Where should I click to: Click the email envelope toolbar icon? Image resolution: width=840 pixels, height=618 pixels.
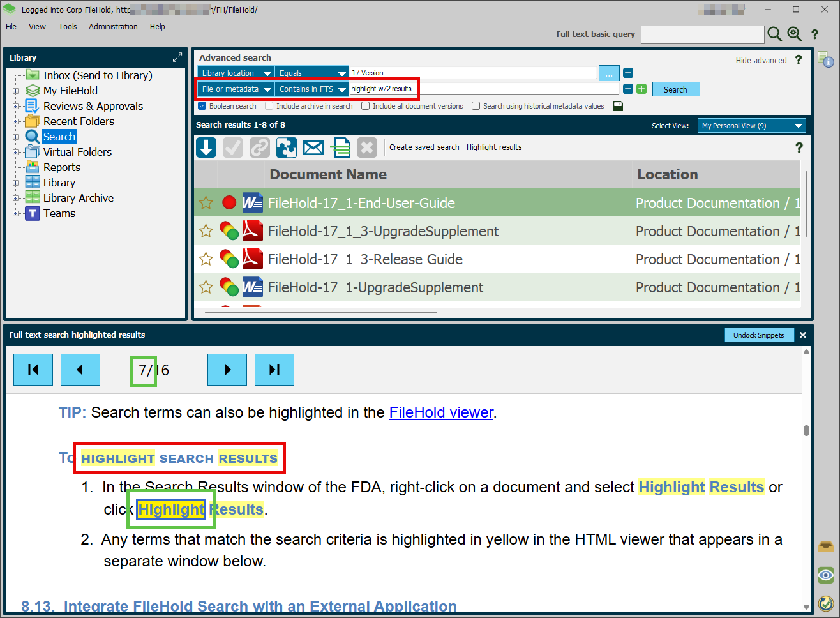tap(313, 147)
